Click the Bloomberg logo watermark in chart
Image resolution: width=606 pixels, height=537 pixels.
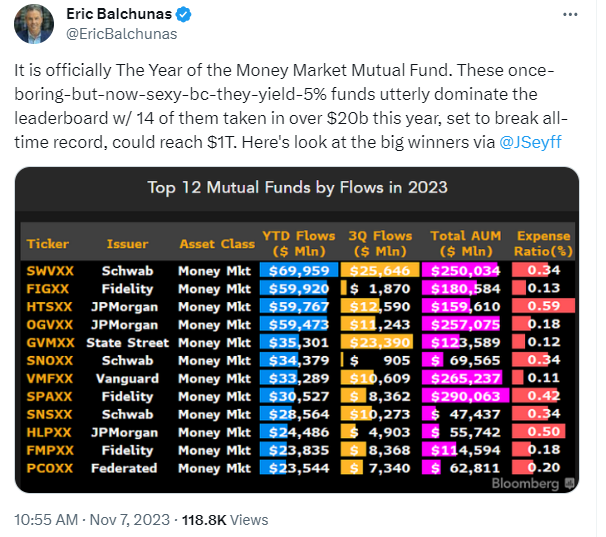pyautogui.click(x=533, y=483)
